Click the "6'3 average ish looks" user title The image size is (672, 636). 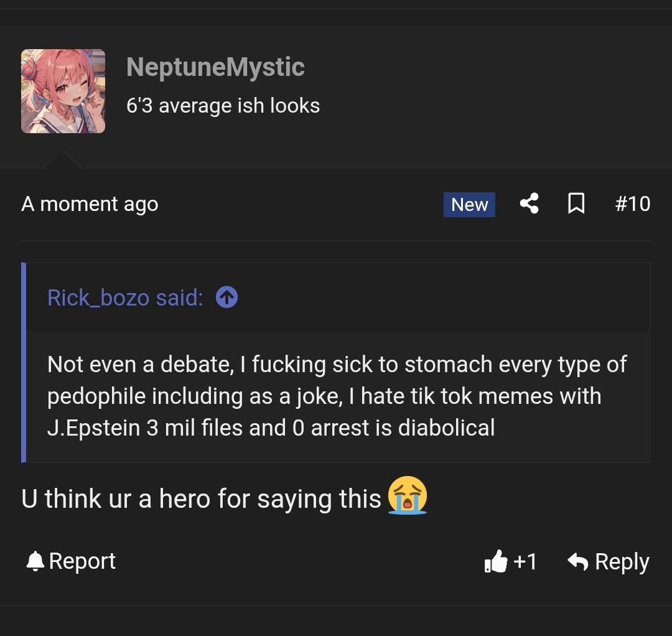point(223,106)
